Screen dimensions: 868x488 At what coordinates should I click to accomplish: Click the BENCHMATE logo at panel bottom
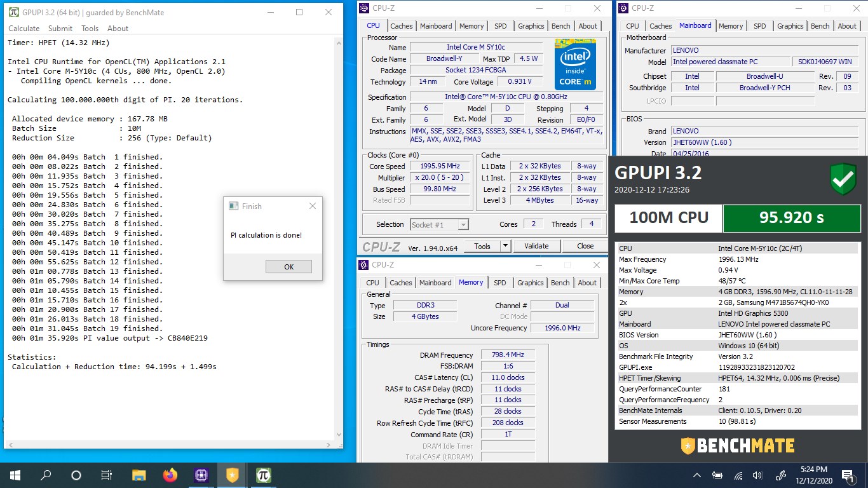tap(738, 445)
